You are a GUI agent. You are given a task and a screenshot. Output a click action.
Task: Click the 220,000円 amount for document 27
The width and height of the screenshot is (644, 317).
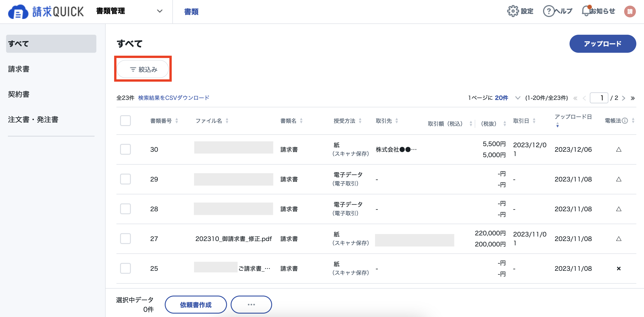[x=490, y=233]
